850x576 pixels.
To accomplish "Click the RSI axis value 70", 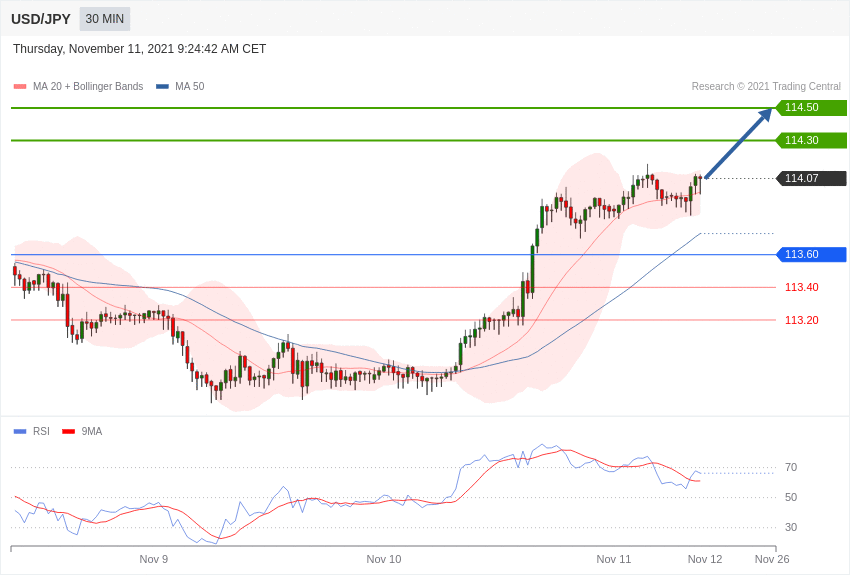I will [x=791, y=467].
